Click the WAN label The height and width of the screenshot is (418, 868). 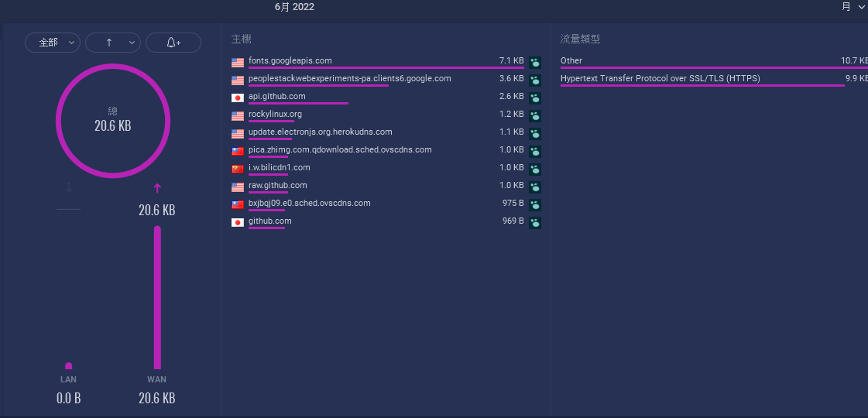(x=156, y=379)
